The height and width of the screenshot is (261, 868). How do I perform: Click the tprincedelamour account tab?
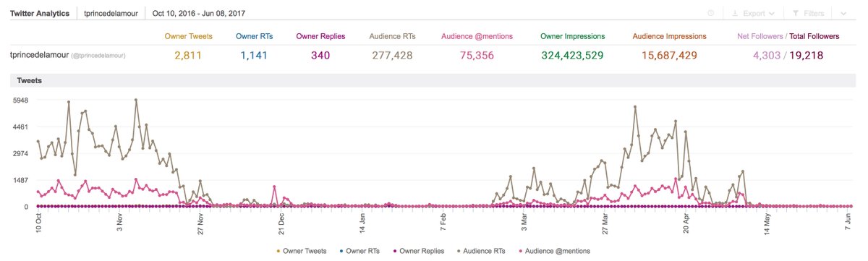(110, 13)
